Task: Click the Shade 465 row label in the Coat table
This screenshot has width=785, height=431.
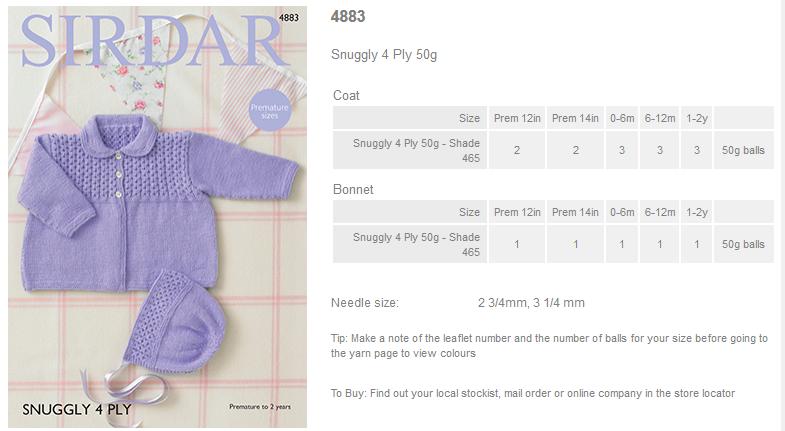Action: [x=416, y=150]
